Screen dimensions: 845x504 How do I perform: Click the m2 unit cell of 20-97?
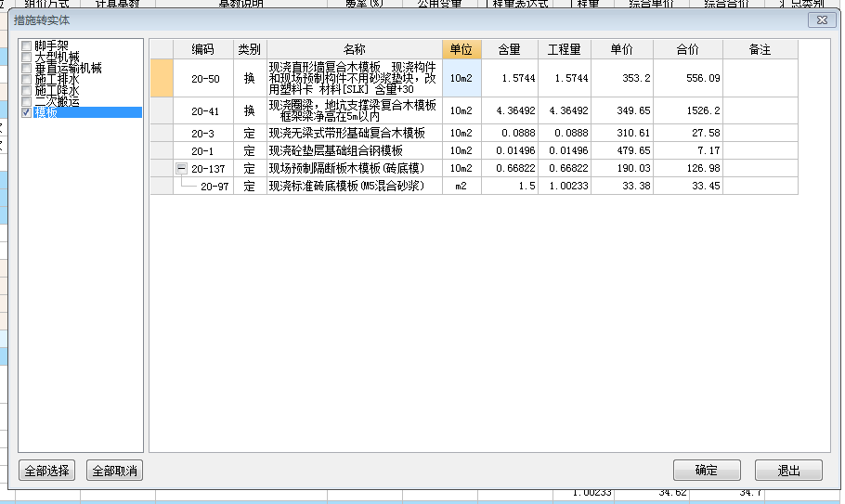[x=461, y=187]
